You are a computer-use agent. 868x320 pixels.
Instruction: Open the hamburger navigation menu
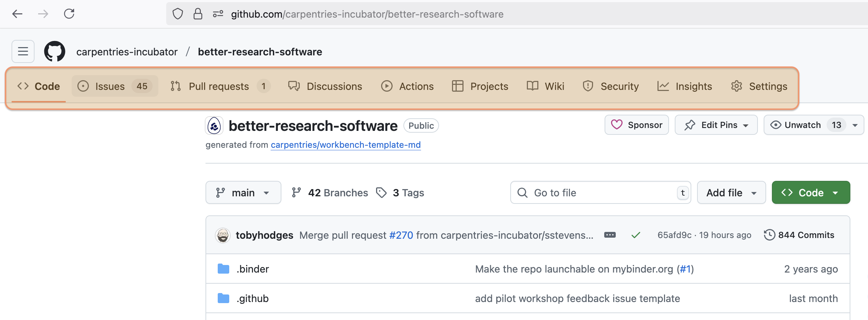23,51
